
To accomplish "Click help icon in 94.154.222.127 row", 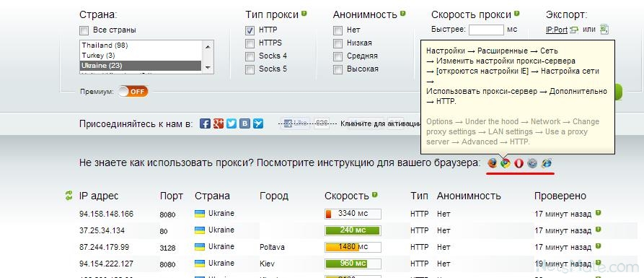I will coord(599,263).
